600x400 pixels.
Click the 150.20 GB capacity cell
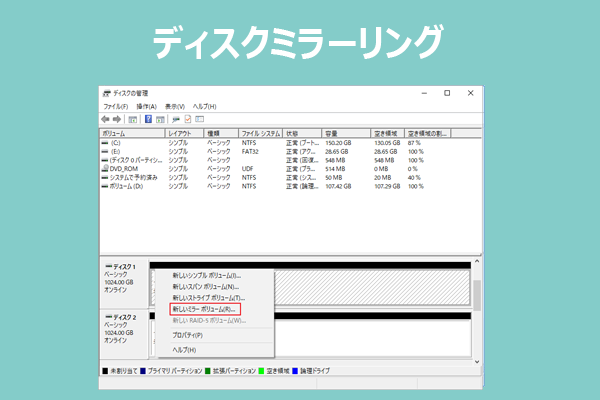click(x=338, y=143)
